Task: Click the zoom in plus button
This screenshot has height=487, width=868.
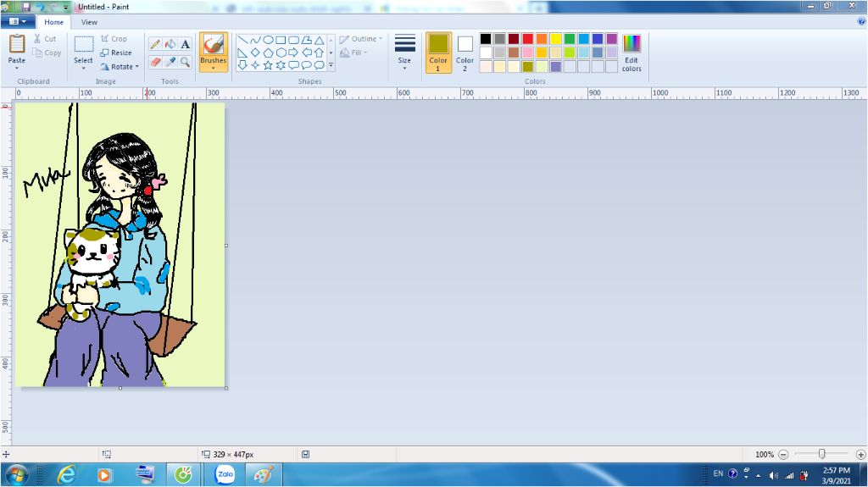Action: (861, 454)
